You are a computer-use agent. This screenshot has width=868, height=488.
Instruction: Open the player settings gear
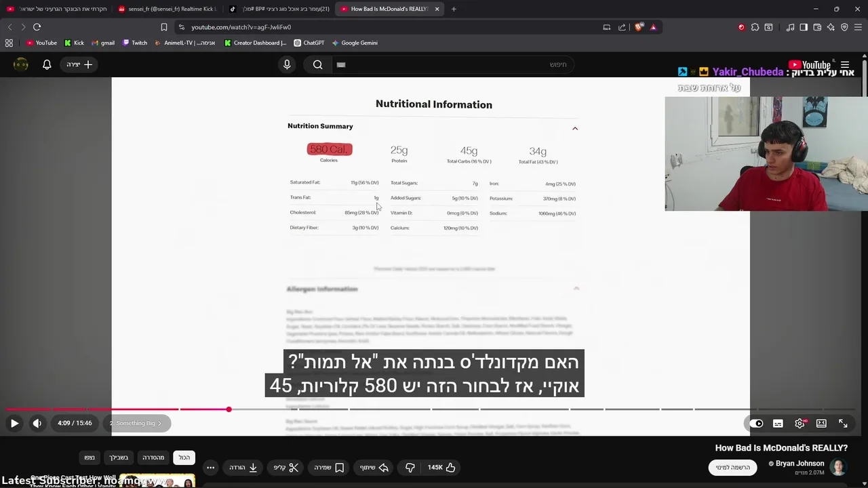click(800, 424)
